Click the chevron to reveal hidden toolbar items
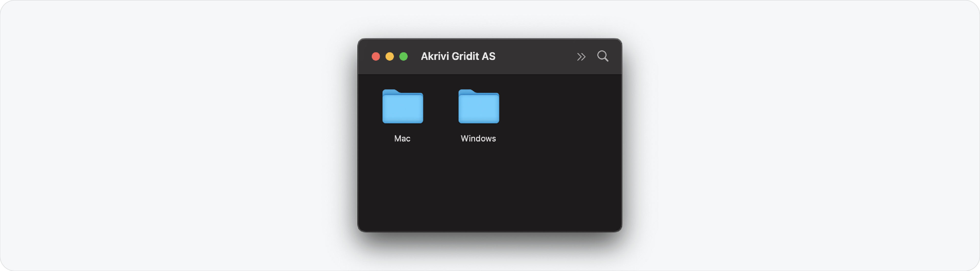Screen dimensions: 980x271 pos(581,56)
